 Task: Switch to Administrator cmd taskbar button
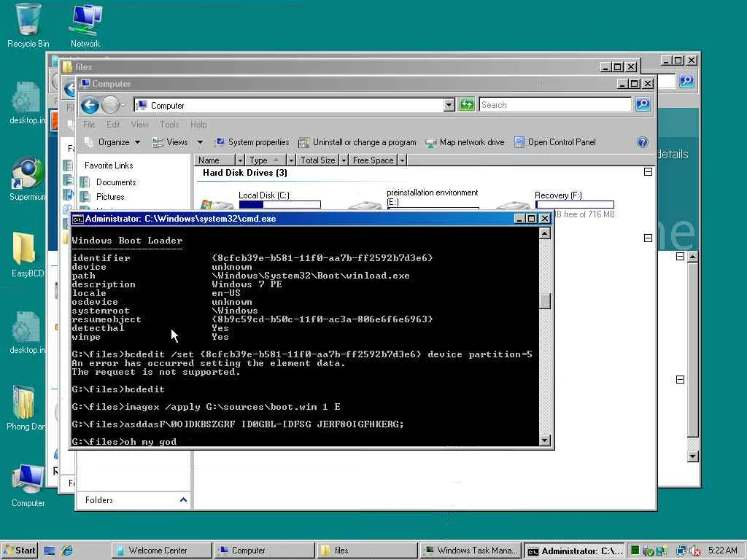pyautogui.click(x=574, y=551)
